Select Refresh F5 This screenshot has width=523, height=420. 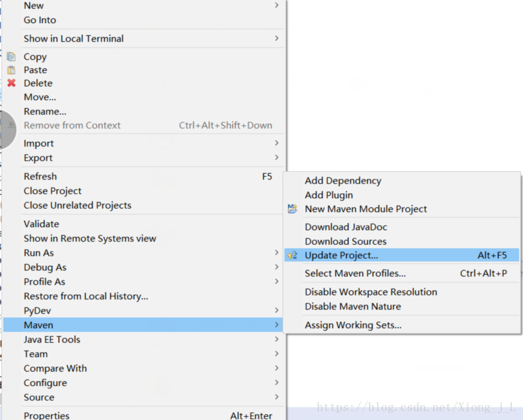[145, 177]
